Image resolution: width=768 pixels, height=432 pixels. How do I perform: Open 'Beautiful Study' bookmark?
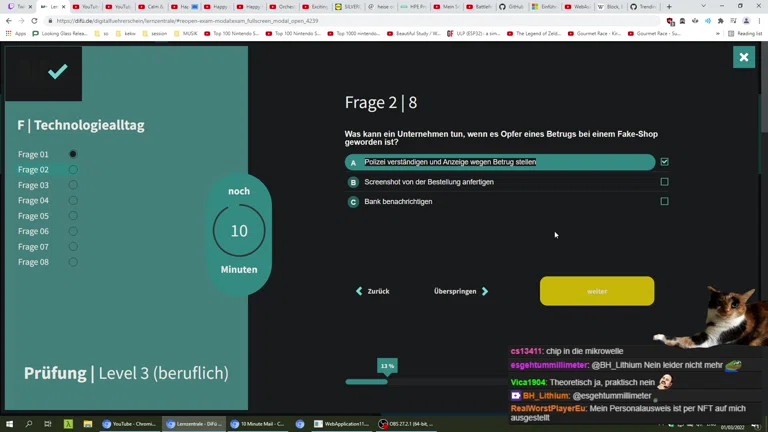[x=413, y=34]
